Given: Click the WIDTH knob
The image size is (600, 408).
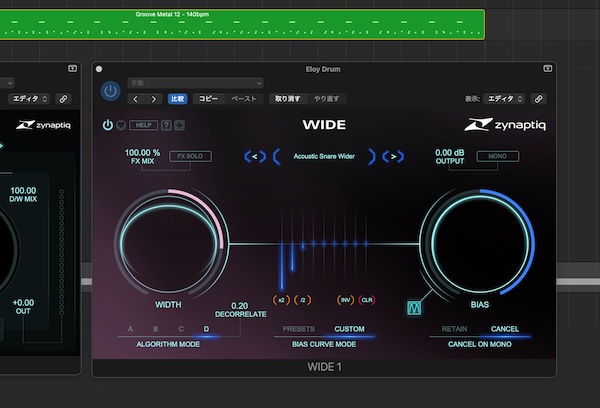Looking at the screenshot, I should (170, 244).
